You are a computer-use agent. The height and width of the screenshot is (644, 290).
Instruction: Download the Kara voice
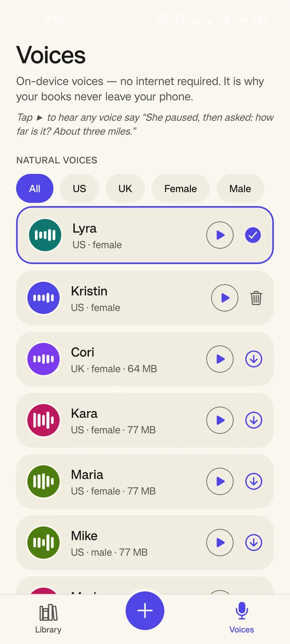[x=254, y=420]
